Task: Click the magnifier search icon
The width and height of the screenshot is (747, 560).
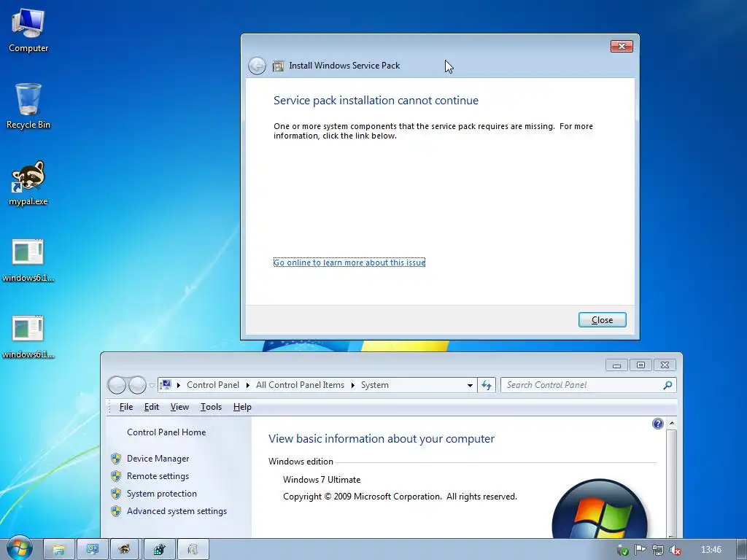Action: point(667,385)
